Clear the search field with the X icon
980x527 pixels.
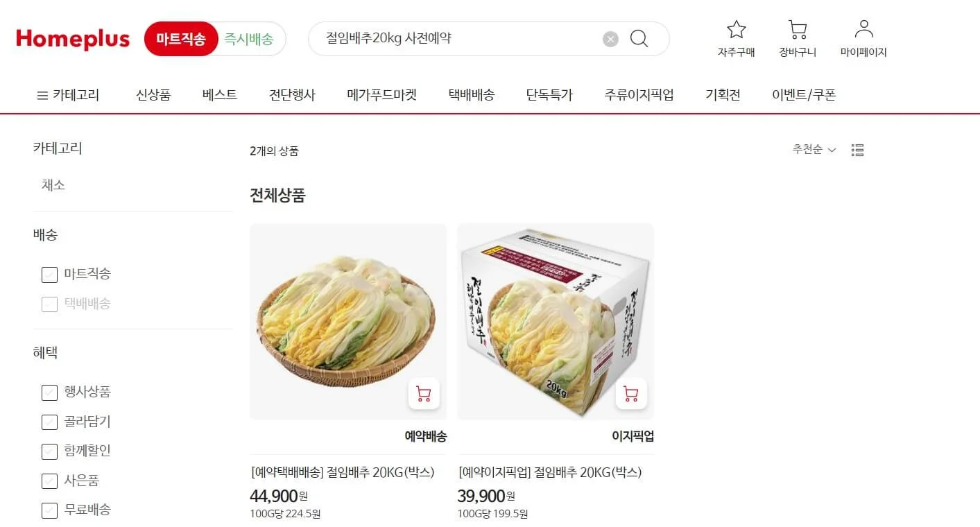[610, 39]
